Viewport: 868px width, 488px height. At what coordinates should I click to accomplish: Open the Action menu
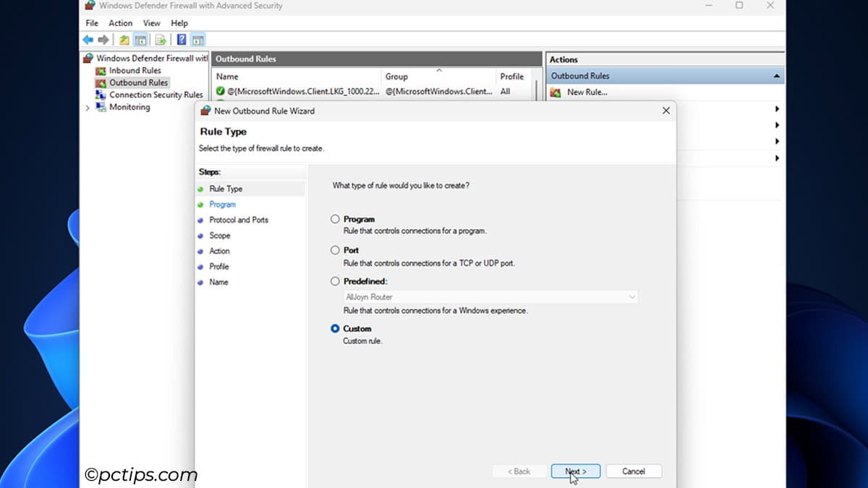120,23
